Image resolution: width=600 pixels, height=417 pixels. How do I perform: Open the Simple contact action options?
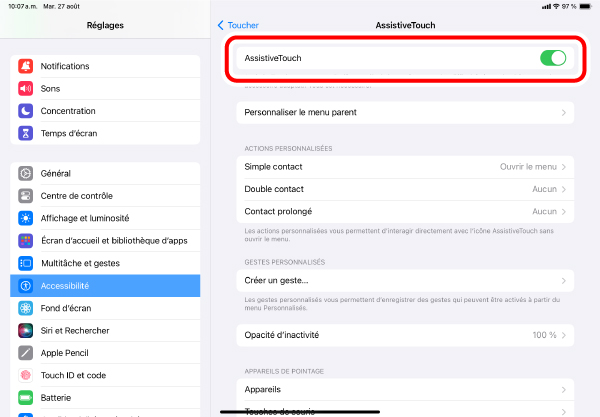pos(405,167)
